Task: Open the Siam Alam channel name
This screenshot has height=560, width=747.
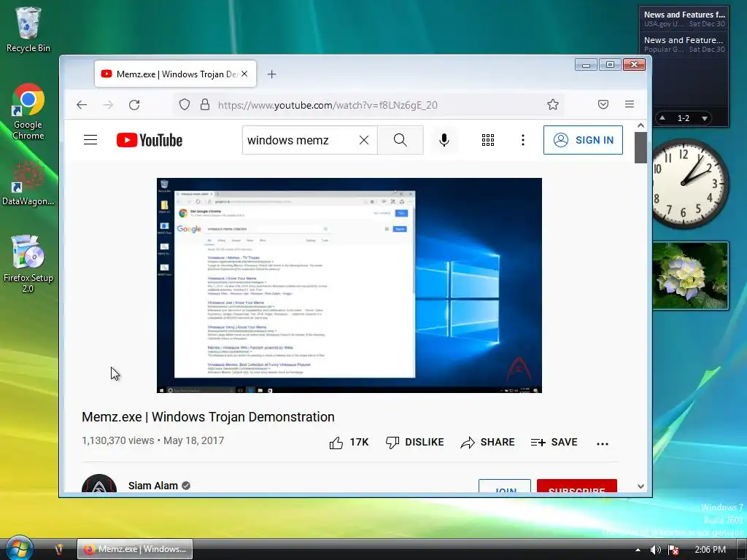Action: coord(153,486)
